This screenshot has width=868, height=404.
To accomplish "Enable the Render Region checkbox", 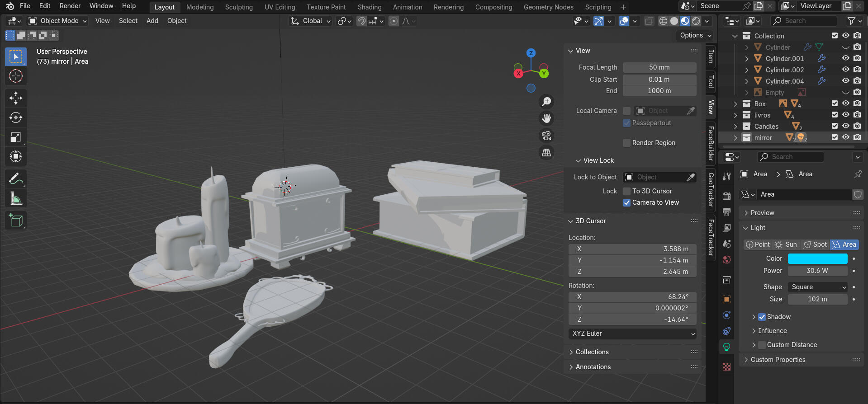I will (x=626, y=143).
